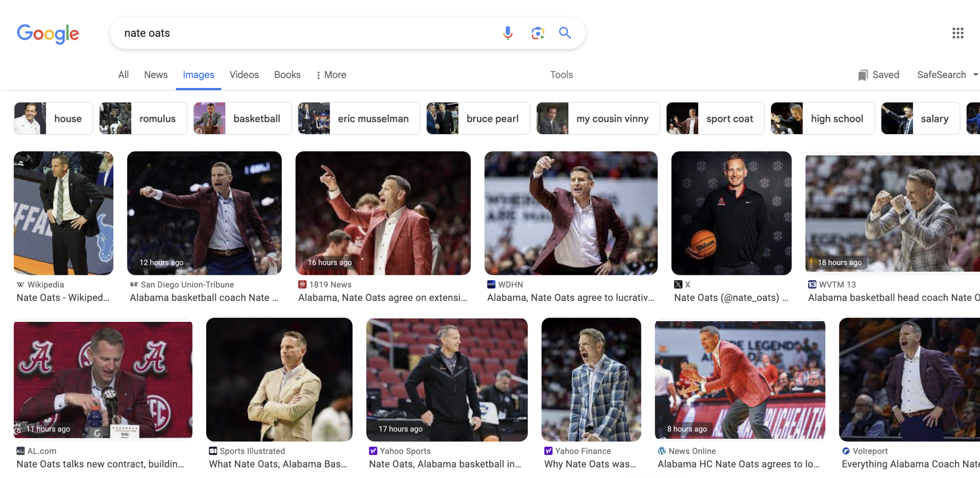The image size is (980, 478).
Task: Open the Google apps grid icon
Action: (958, 33)
